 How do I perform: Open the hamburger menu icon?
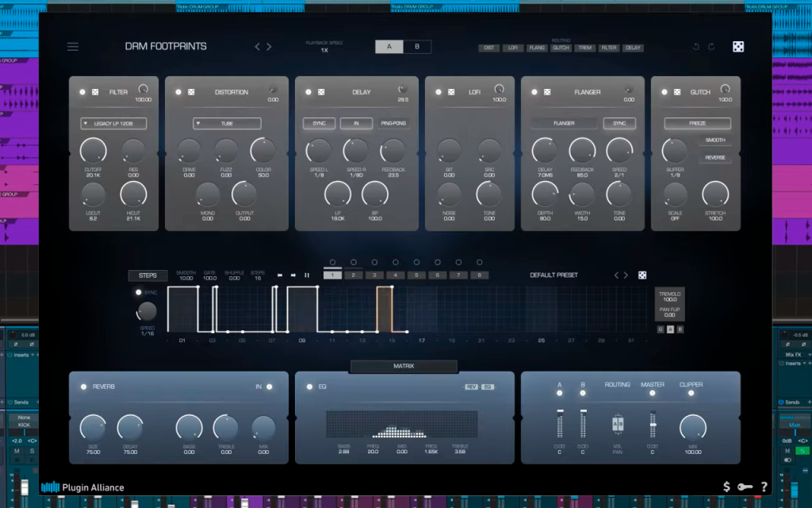pyautogui.click(x=73, y=47)
